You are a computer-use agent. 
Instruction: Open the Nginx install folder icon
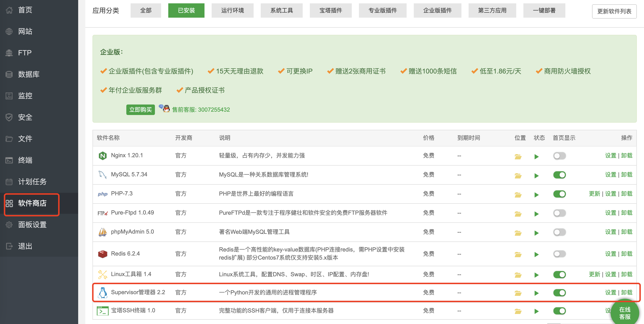pyautogui.click(x=518, y=157)
